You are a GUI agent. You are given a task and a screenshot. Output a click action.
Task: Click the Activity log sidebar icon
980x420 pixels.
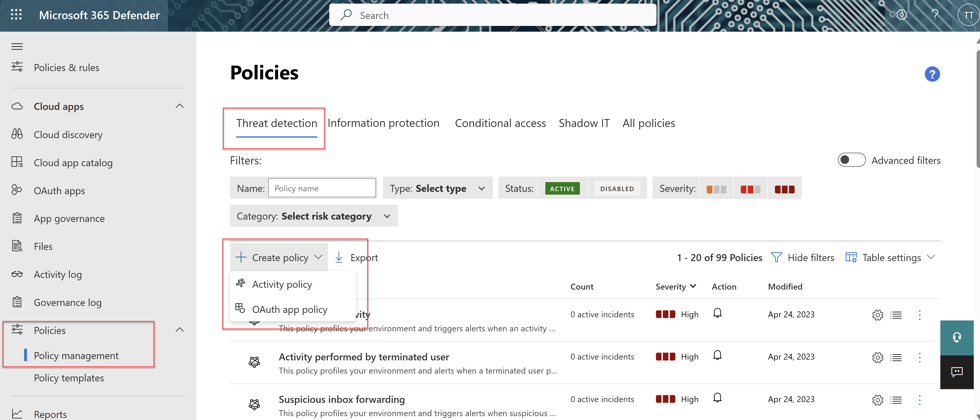point(17,273)
